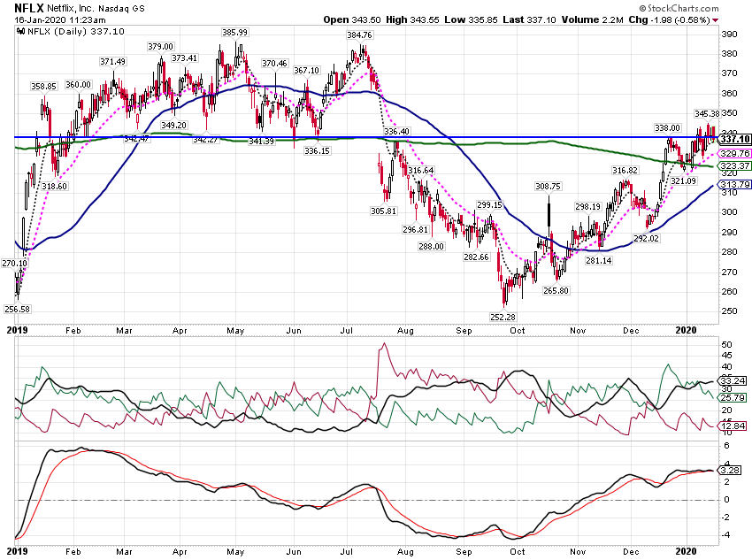Viewport: 752px width, 560px height.
Task: Click the Nasdaq GS exchange label
Action: coord(122,9)
